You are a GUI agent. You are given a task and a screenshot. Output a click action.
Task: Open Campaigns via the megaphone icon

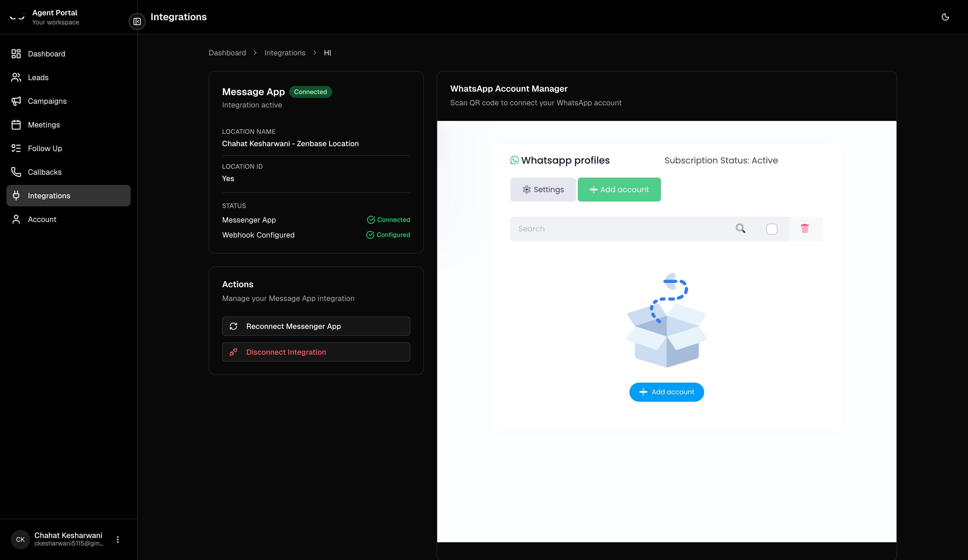[16, 101]
